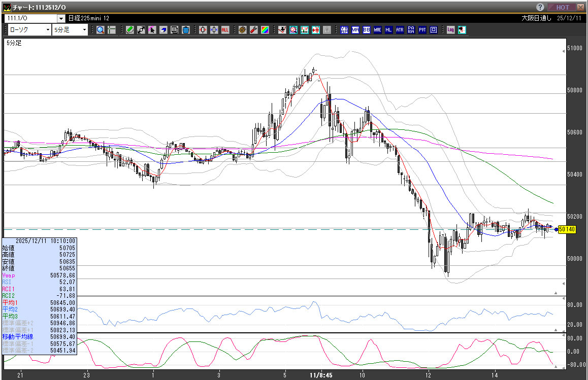
Task: Open the ローソク chart type dropdown
Action: [x=48, y=30]
